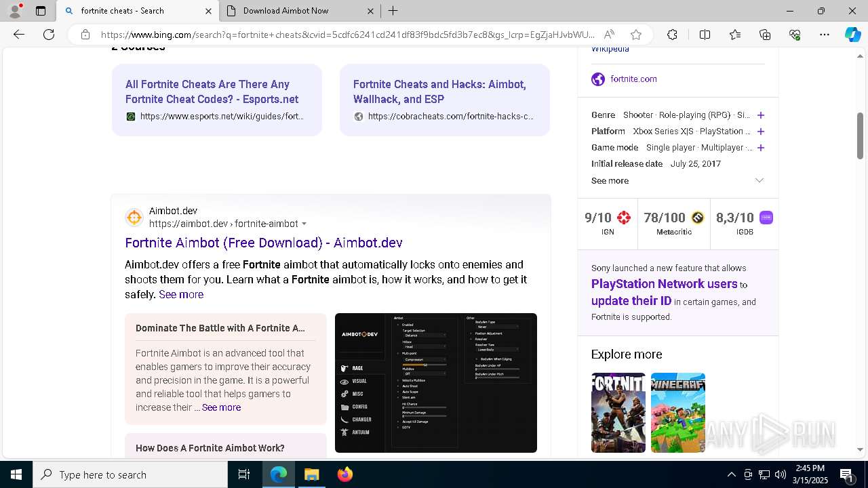Open Settings and more ellipsis
The image size is (868, 488).
tap(825, 35)
